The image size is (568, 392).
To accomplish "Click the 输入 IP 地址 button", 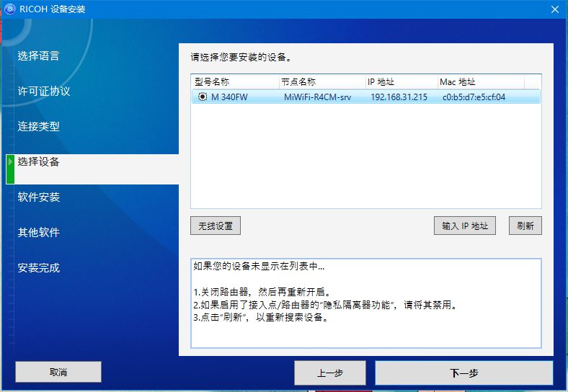I will [x=465, y=226].
